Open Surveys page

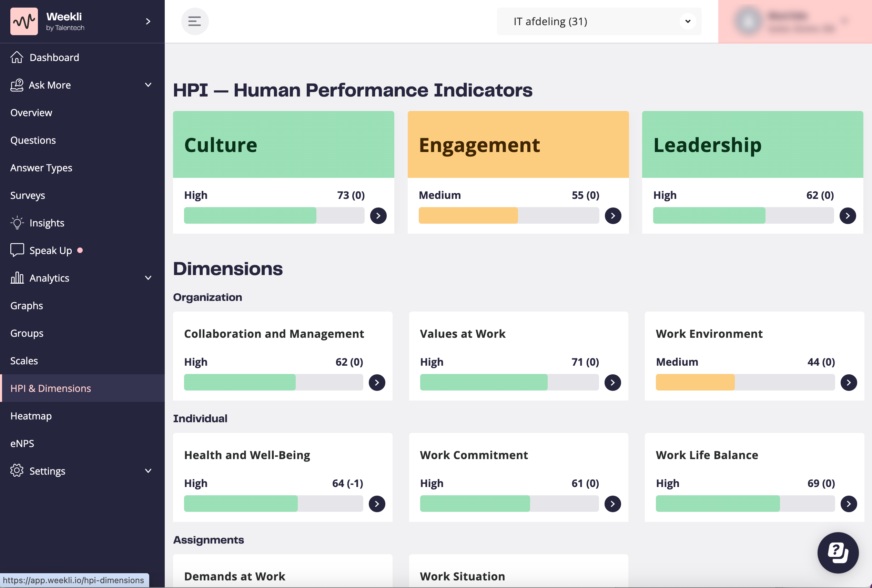pyautogui.click(x=28, y=195)
